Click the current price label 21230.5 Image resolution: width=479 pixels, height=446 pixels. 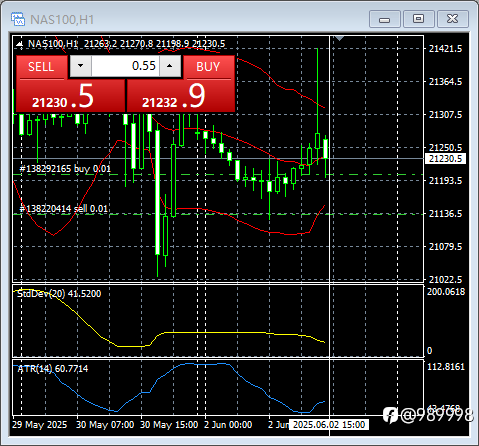coord(445,159)
